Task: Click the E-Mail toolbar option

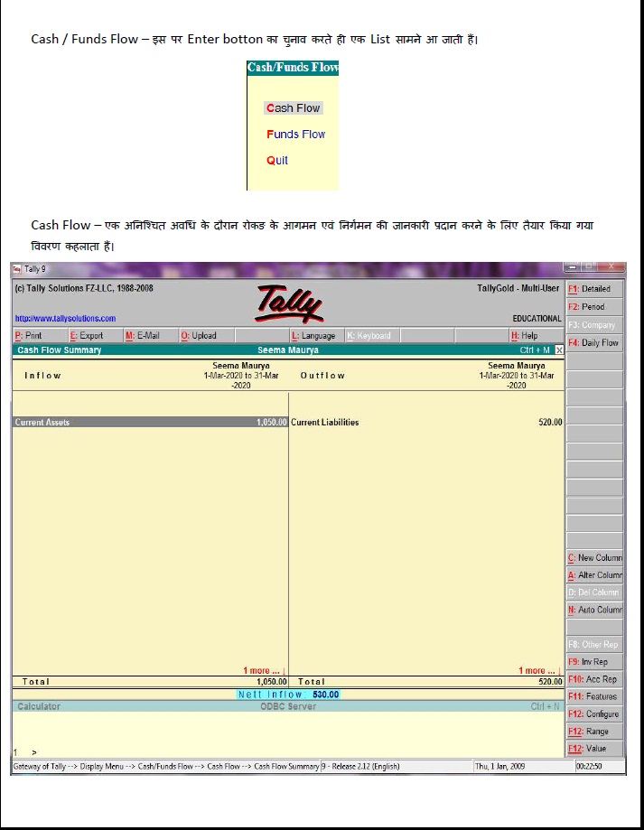Action: 143,336
